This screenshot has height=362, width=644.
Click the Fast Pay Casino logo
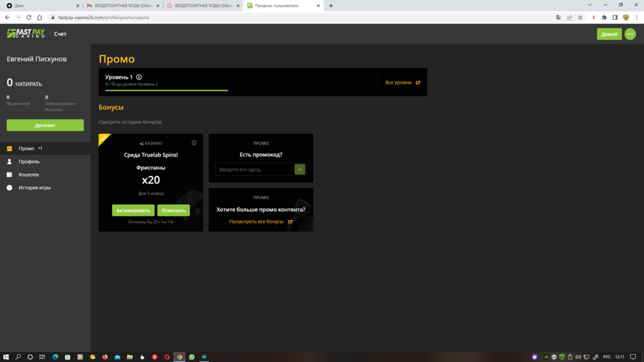[x=26, y=33]
